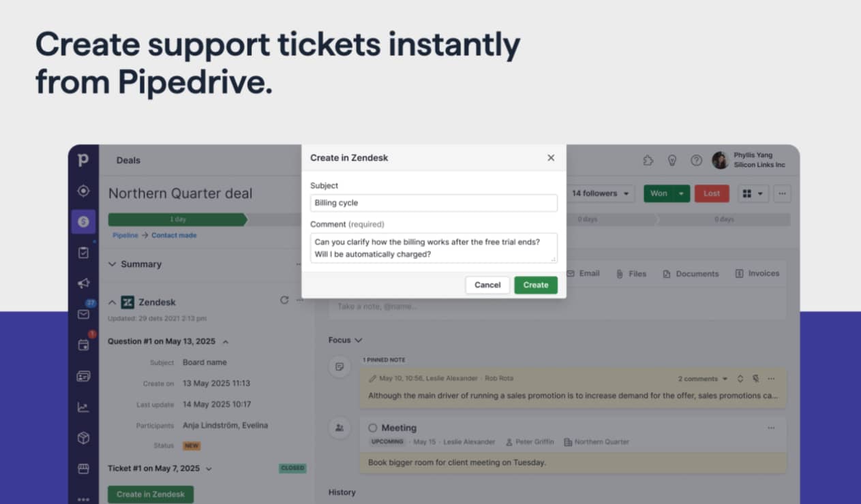The height and width of the screenshot is (504, 861).
Task: Click the Subject input field
Action: (x=434, y=203)
